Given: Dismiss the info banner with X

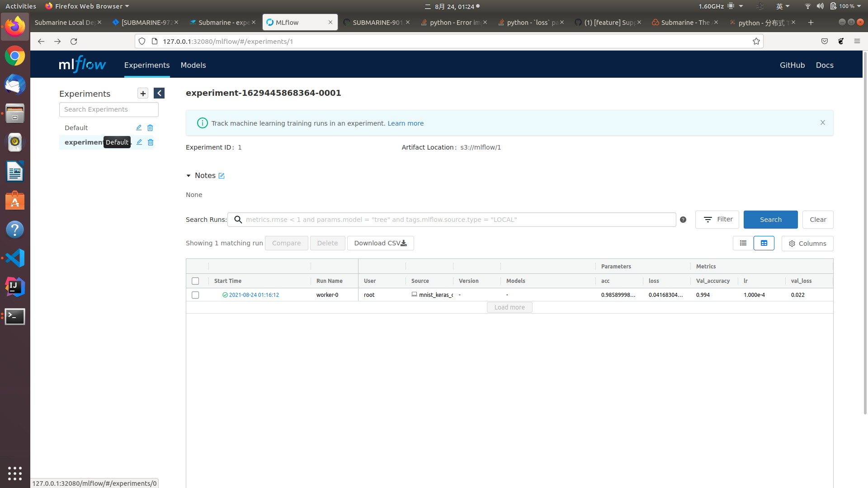Looking at the screenshot, I should pyautogui.click(x=823, y=123).
